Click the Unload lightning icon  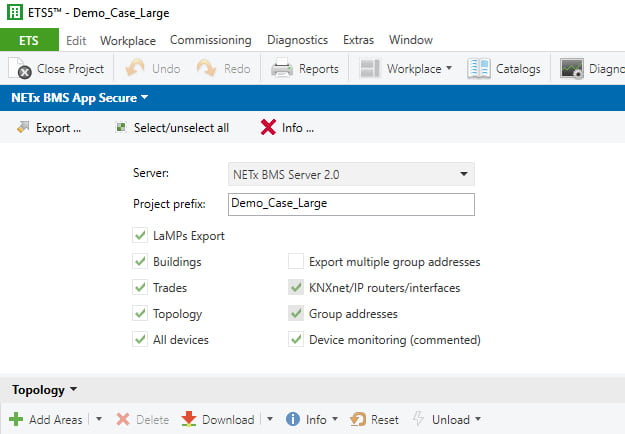click(x=418, y=419)
